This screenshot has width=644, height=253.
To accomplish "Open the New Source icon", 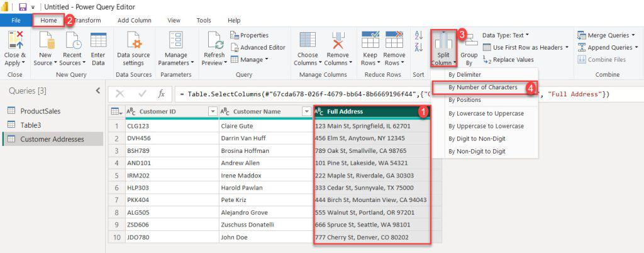I will 47,40.
